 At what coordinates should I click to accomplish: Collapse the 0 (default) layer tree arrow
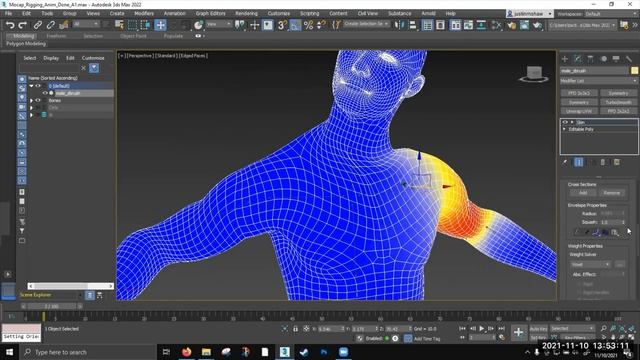coord(31,86)
